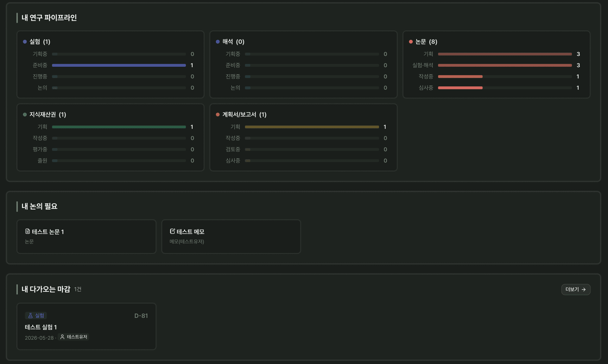
Task: Open the 테스트 실험 1 deadline card
Action: pos(86,326)
